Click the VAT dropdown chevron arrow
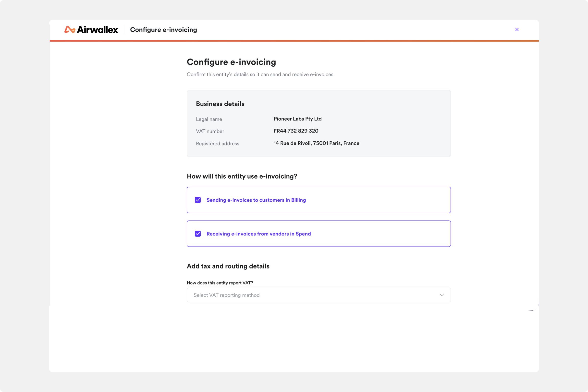 point(442,295)
